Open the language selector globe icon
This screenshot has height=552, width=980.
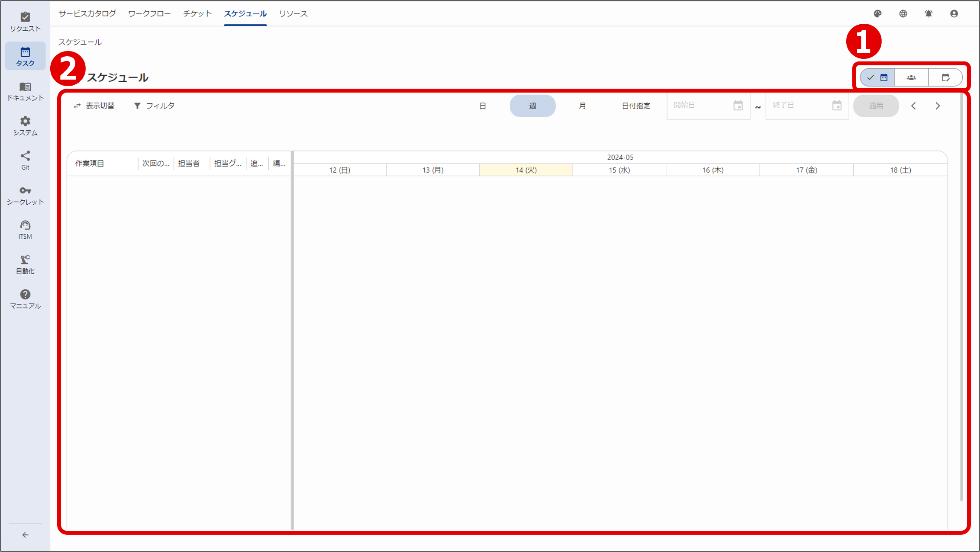(903, 13)
